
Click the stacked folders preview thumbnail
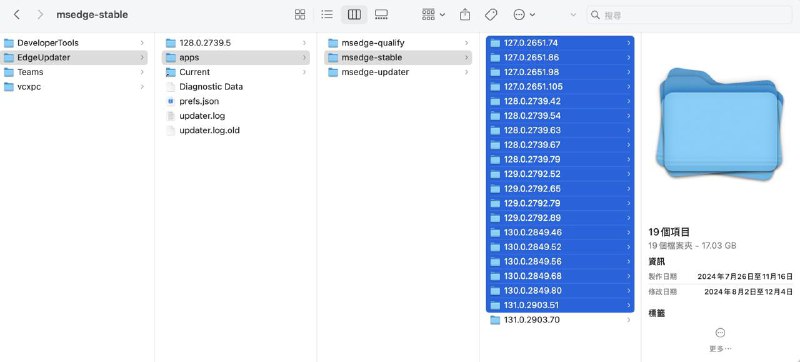[720, 122]
